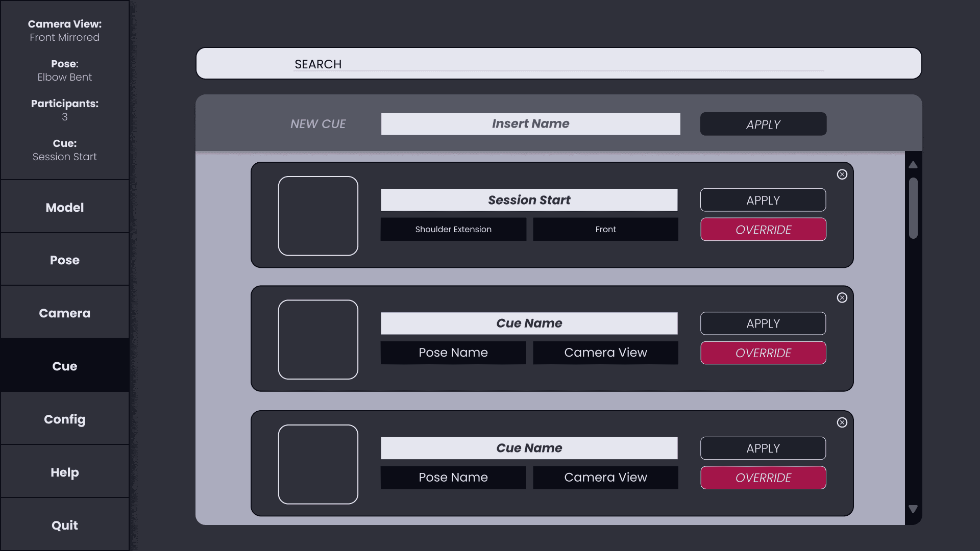Open the Help section
This screenshot has height=551, width=980.
[65, 472]
